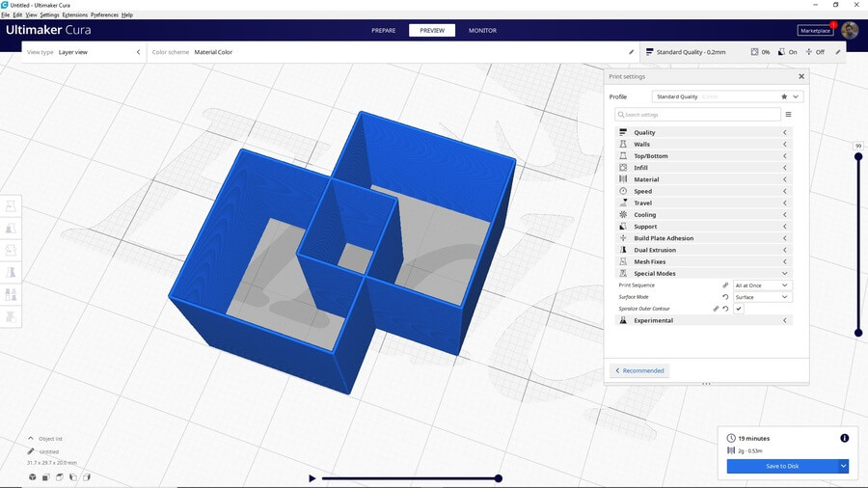Open the Profile Standard Quality dropdown
This screenshot has width=868, height=488.
coord(728,96)
